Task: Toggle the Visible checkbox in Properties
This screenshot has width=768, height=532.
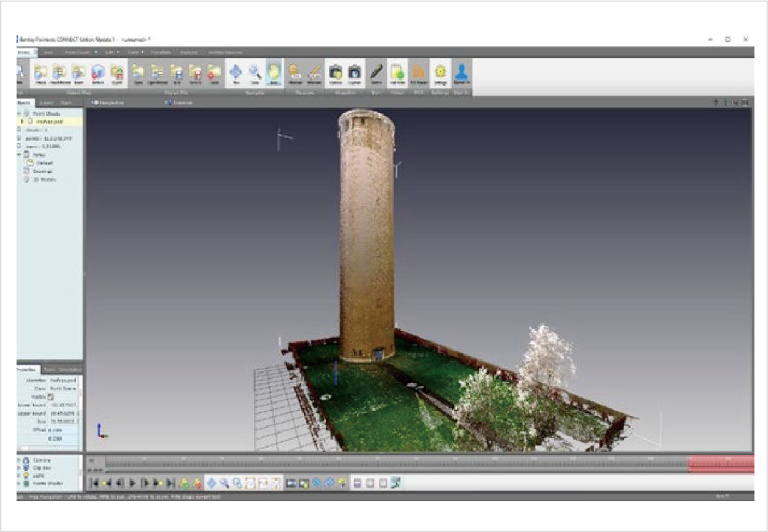Action: click(x=51, y=397)
